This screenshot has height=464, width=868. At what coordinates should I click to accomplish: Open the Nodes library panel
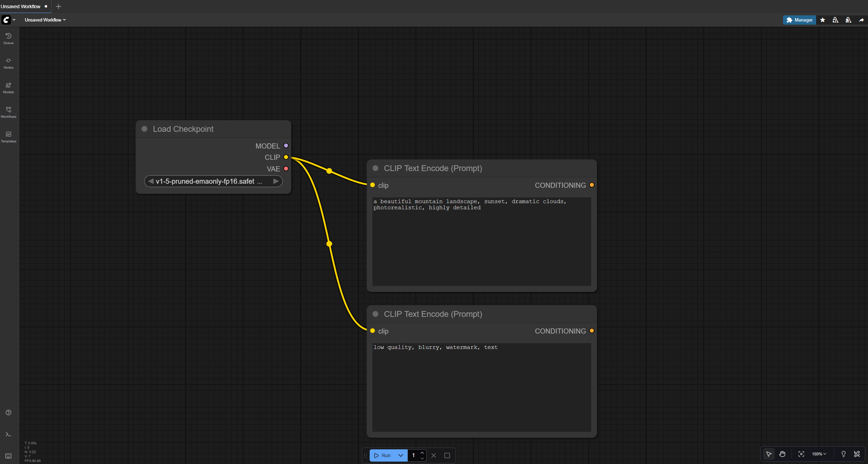[x=9, y=63]
